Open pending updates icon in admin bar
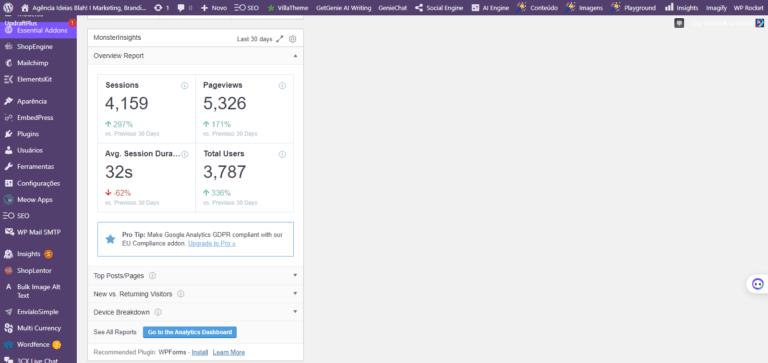The height and width of the screenshot is (363, 768). [162, 8]
